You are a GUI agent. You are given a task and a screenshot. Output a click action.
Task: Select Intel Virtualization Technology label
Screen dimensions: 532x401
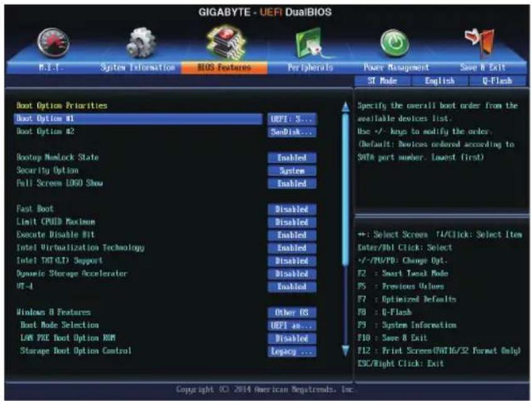tap(80, 248)
